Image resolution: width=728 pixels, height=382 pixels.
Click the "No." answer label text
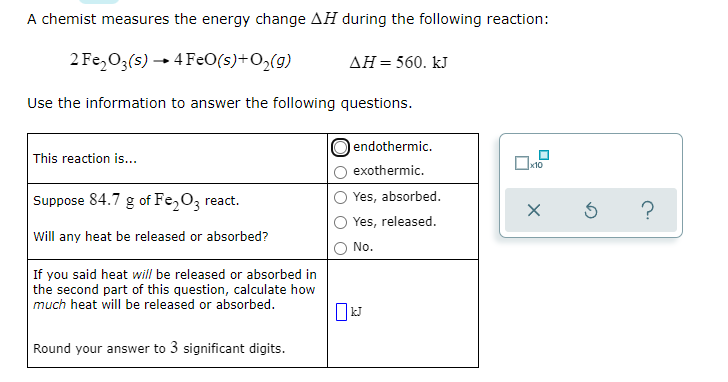pos(363,247)
